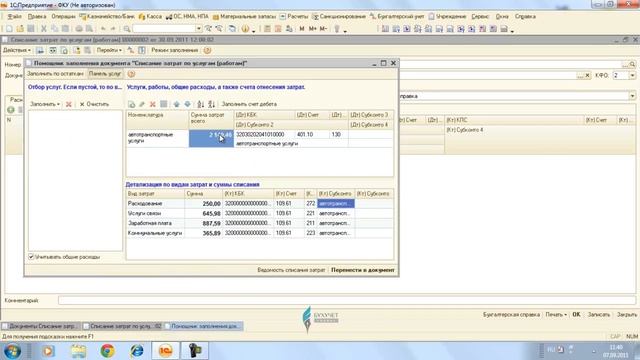This screenshot has height=360, width=640.
Task: Sort descending in services table toolbar
Action: point(211,104)
